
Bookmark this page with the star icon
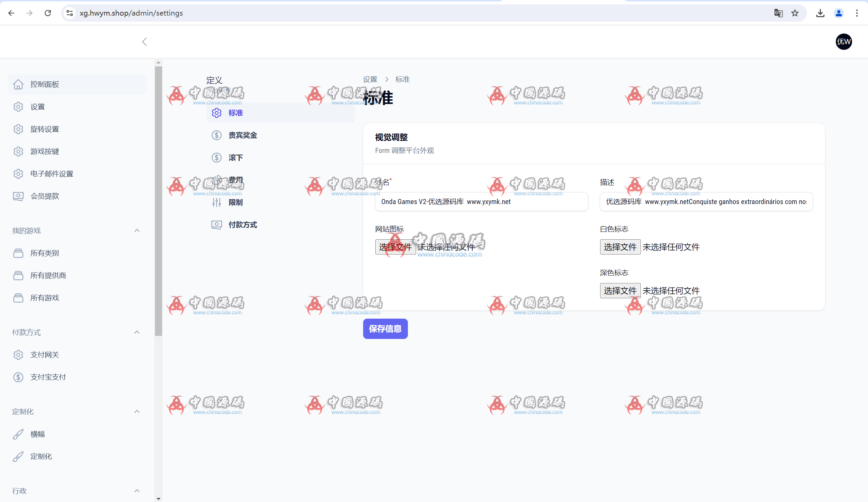pyautogui.click(x=795, y=13)
